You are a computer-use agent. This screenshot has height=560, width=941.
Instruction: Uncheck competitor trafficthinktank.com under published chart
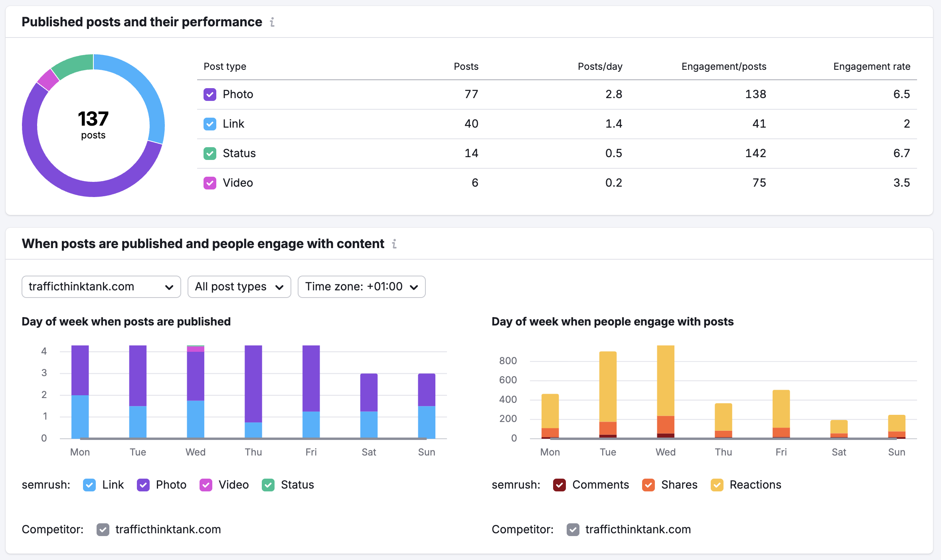coord(103,530)
